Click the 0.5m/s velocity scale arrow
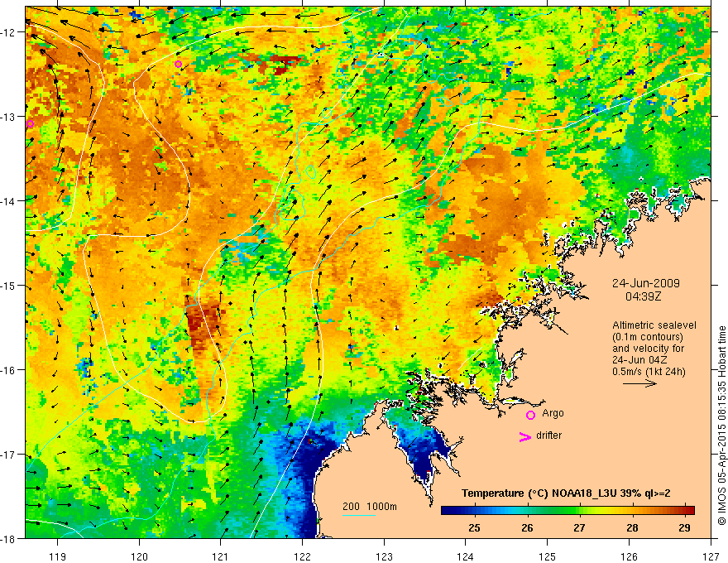728x563 pixels. 639,383
